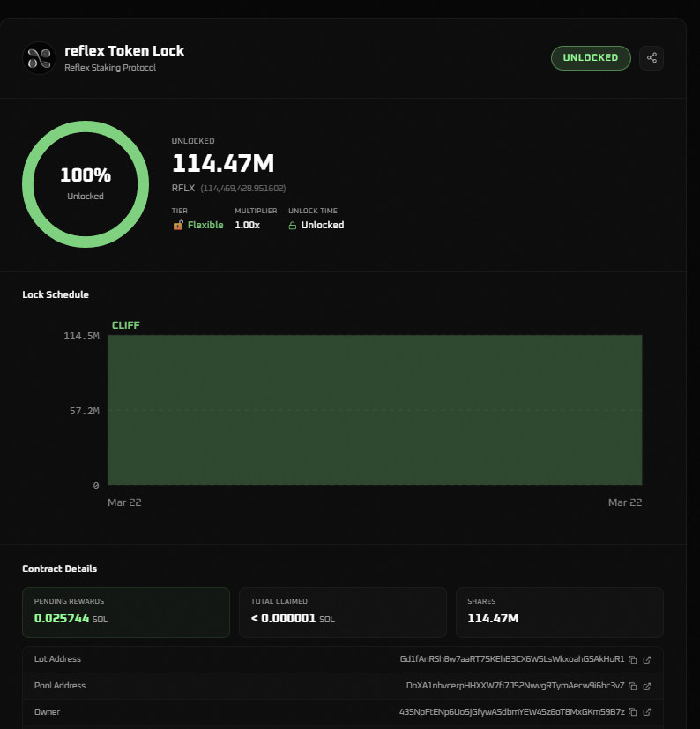The width and height of the screenshot is (700, 729).
Task: Click the Owner address hash text
Action: tap(511, 711)
